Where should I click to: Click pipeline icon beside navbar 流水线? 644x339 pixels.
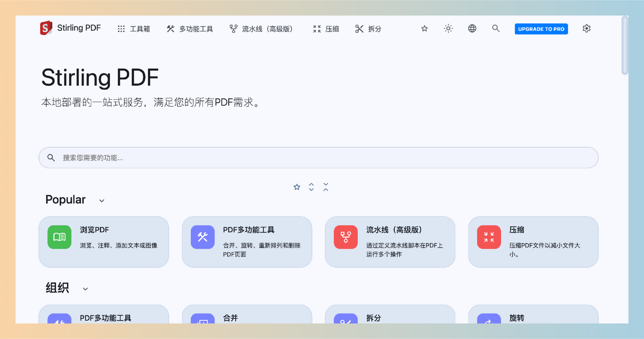pos(233,29)
